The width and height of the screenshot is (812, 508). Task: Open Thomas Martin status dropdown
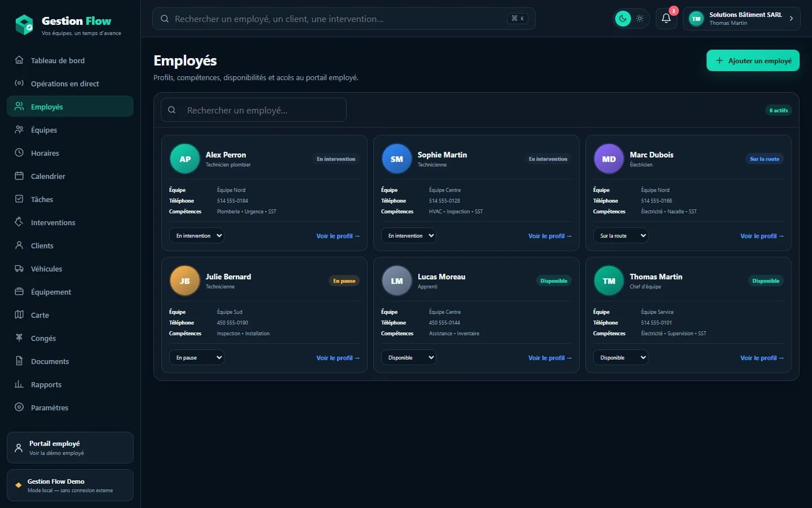click(x=621, y=357)
